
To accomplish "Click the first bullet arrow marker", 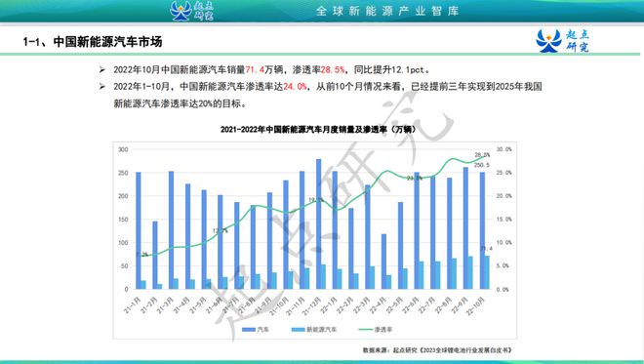I will (102, 70).
